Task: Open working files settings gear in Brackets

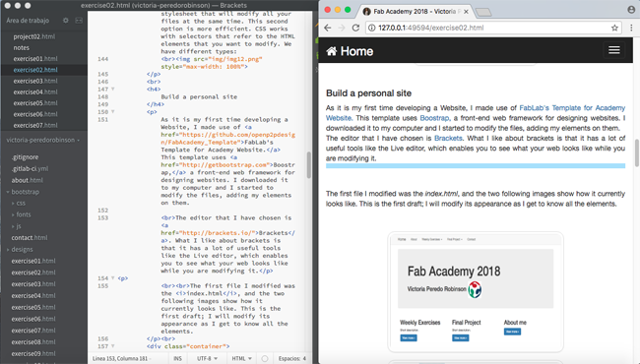Action: (66, 21)
